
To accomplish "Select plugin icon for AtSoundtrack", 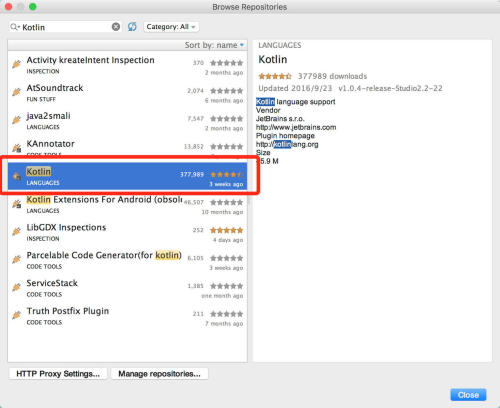I will (x=17, y=92).
